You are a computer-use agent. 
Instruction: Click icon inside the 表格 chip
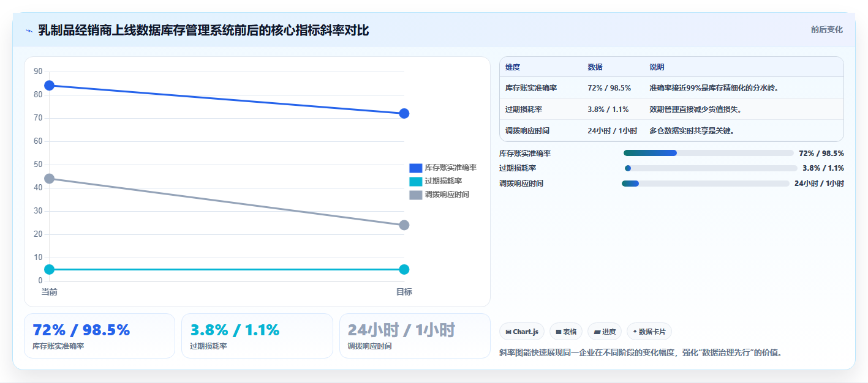559,332
